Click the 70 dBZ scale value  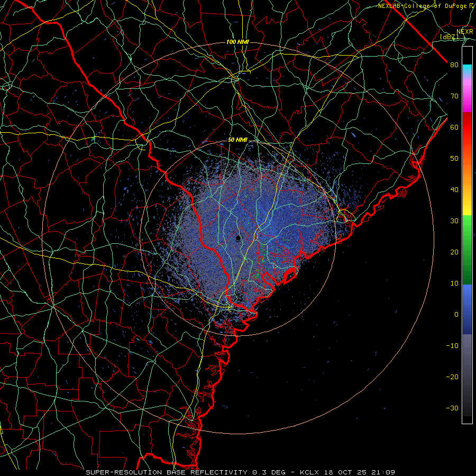click(x=454, y=96)
